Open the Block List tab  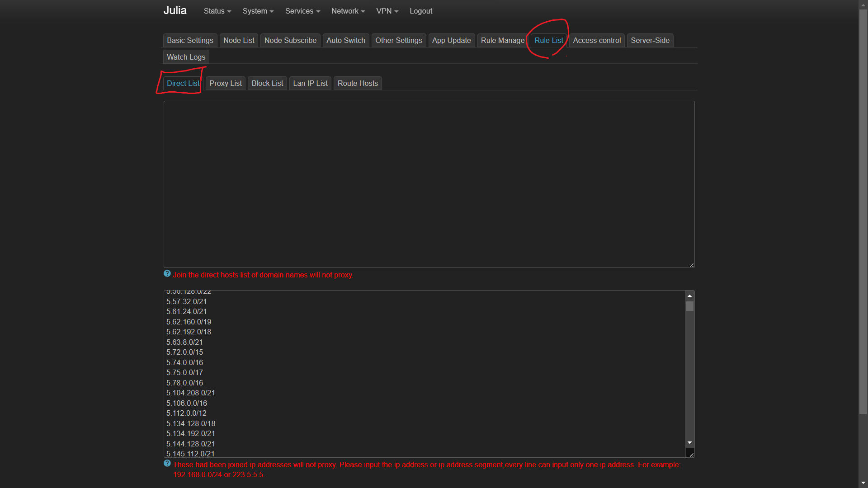[x=267, y=84]
